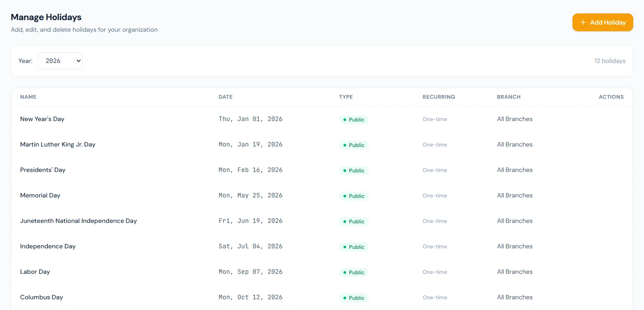Click the Public badge for Memorial Day
Image resolution: width=644 pixels, height=310 pixels.
pyautogui.click(x=354, y=196)
